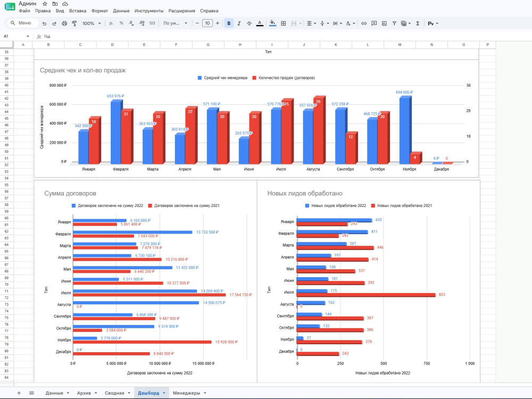This screenshot has width=532, height=399.
Task: Open the 123 number formats
Action: click(152, 23)
